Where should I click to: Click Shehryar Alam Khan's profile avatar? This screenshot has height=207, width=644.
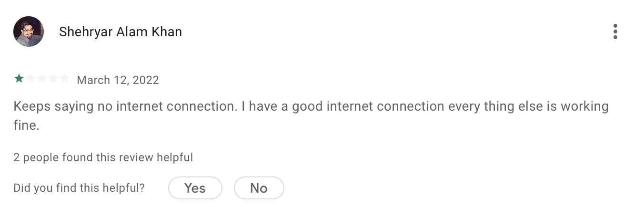[29, 31]
